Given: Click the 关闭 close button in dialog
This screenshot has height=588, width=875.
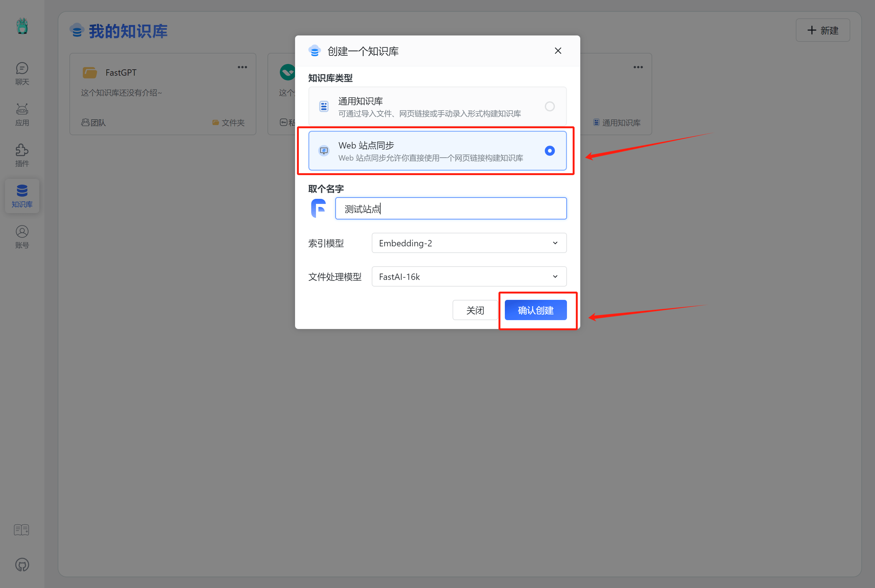Looking at the screenshot, I should (x=475, y=310).
